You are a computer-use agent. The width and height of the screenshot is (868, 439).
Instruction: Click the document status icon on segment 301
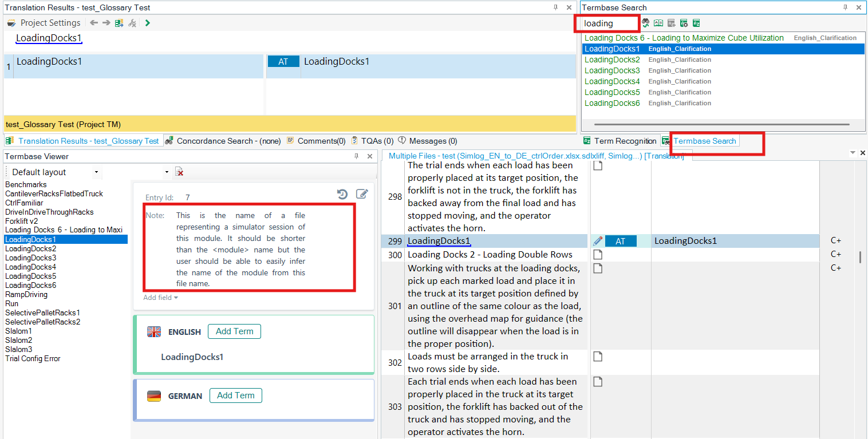click(x=598, y=268)
